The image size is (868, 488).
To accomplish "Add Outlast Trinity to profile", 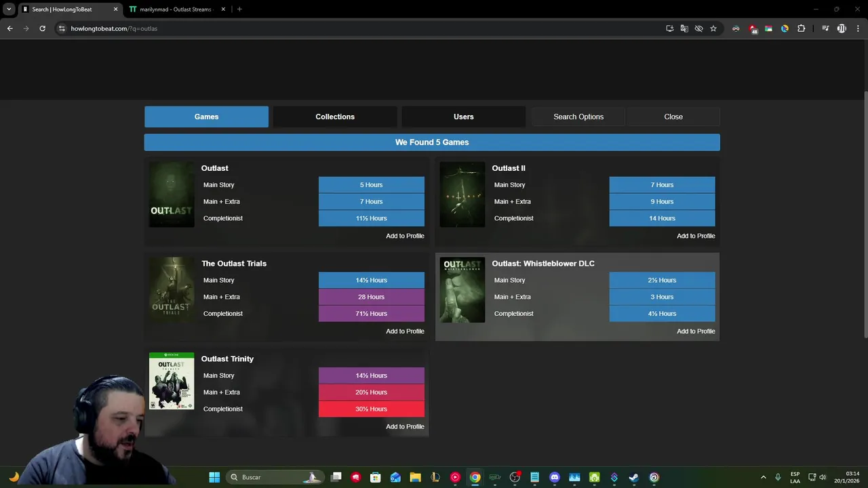I will [405, 426].
